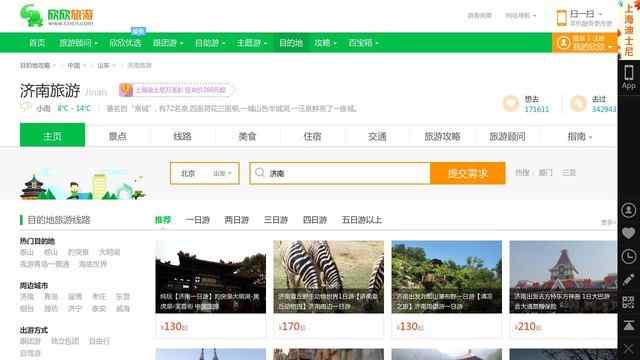Click the destination search field containing 济南
The width and height of the screenshot is (640, 360).
[x=340, y=173]
